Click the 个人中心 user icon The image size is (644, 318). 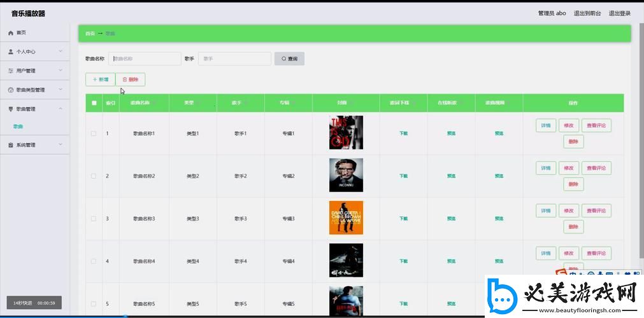click(x=11, y=52)
